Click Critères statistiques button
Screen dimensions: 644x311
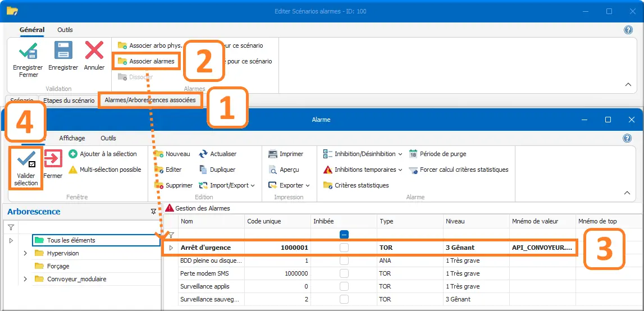(x=356, y=185)
